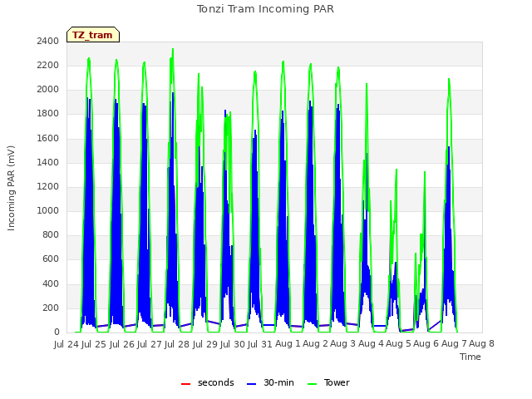Click the Jul 30 x-axis date label

(233, 344)
